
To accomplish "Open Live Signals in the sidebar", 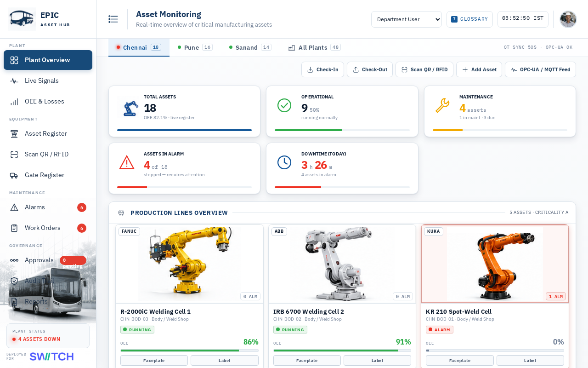I will coord(48,80).
